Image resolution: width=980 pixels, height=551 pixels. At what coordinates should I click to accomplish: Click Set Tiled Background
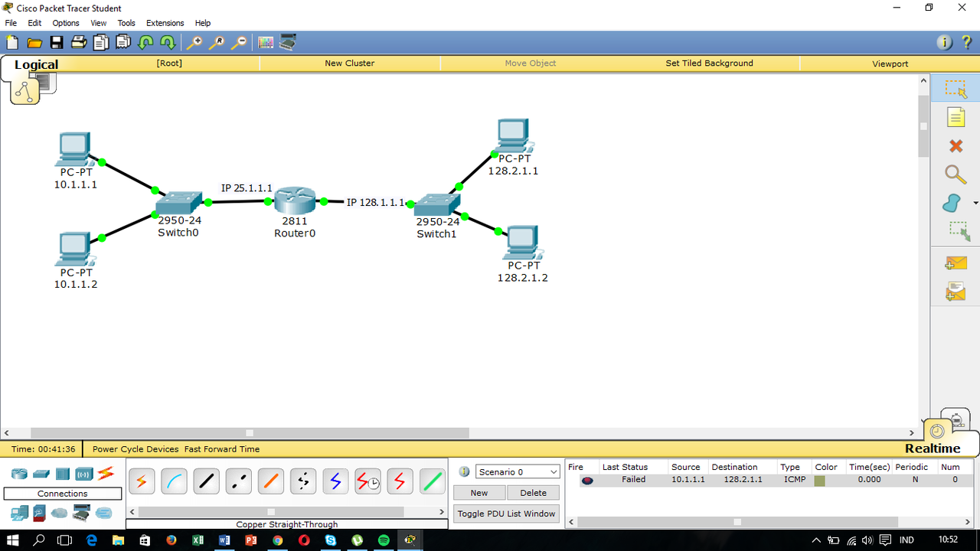coord(710,64)
